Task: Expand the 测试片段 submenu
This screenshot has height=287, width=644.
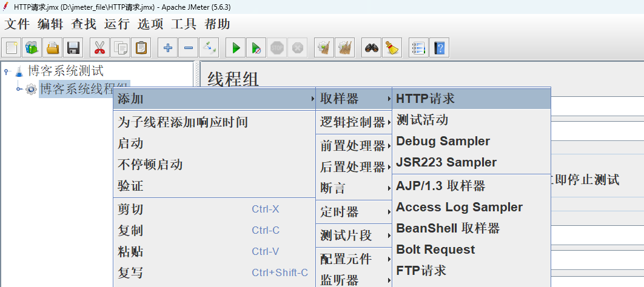Action: (x=354, y=236)
